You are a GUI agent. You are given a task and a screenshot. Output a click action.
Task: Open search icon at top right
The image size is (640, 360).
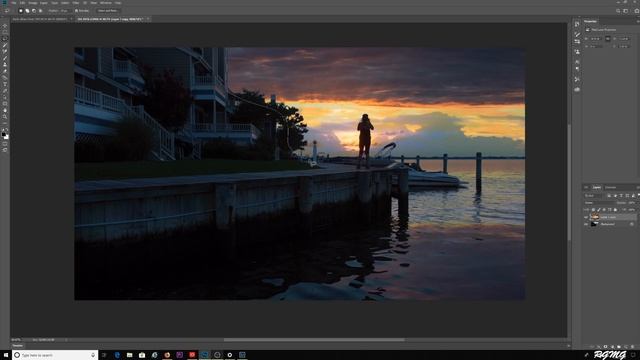click(618, 11)
